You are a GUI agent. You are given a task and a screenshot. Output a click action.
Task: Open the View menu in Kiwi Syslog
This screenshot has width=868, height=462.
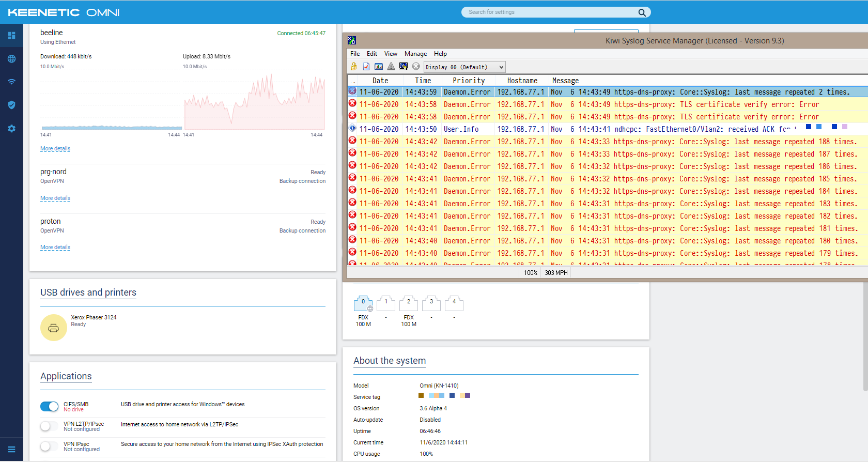pos(391,54)
